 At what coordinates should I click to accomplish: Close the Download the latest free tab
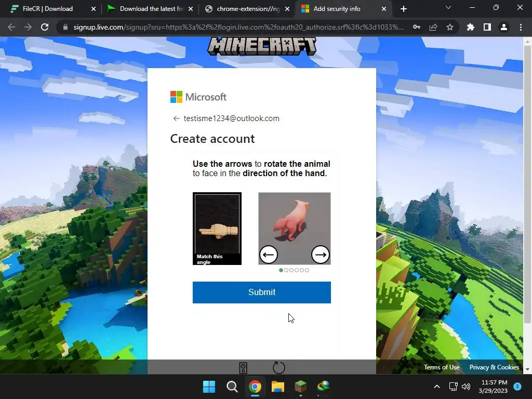point(191,9)
